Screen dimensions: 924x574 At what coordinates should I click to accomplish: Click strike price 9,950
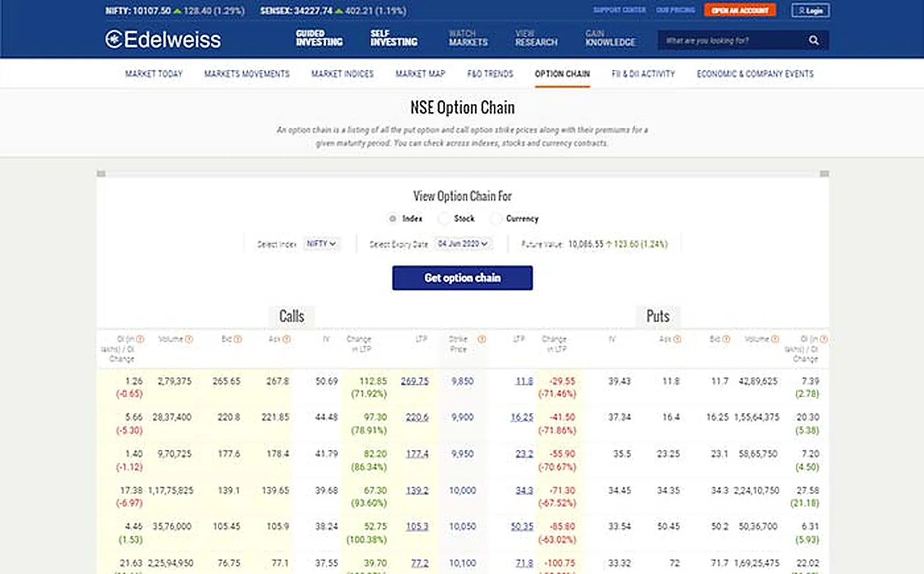click(x=463, y=454)
